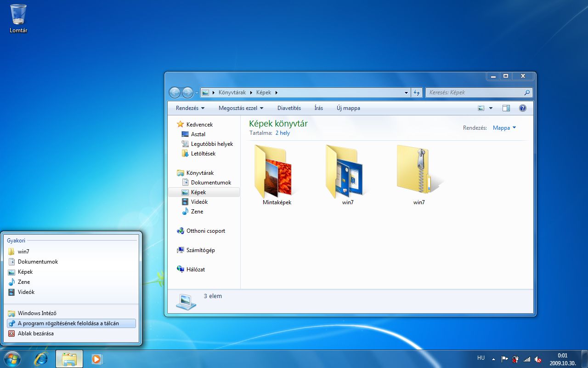The height and width of the screenshot is (368, 588).
Task: Select unpin program from taskbar entry
Action: tap(68, 323)
